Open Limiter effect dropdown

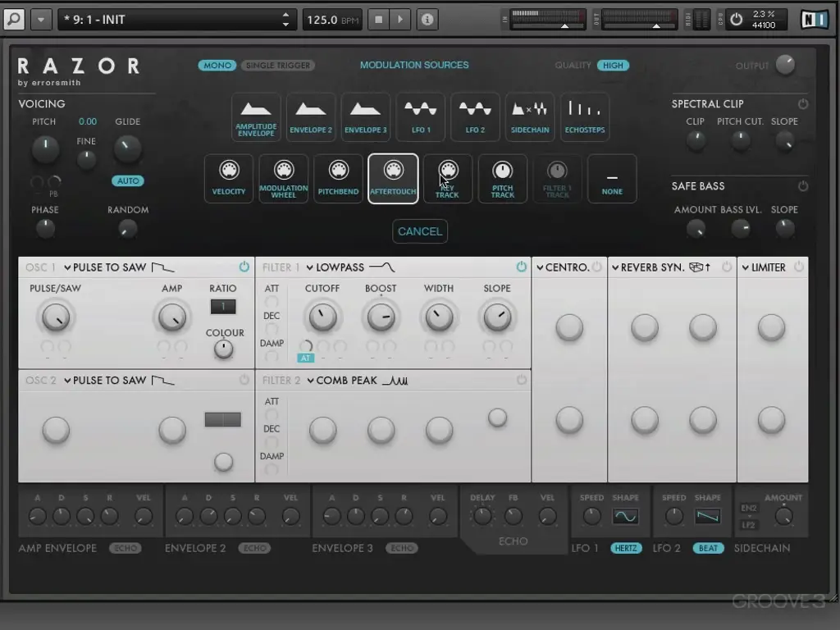coord(764,267)
